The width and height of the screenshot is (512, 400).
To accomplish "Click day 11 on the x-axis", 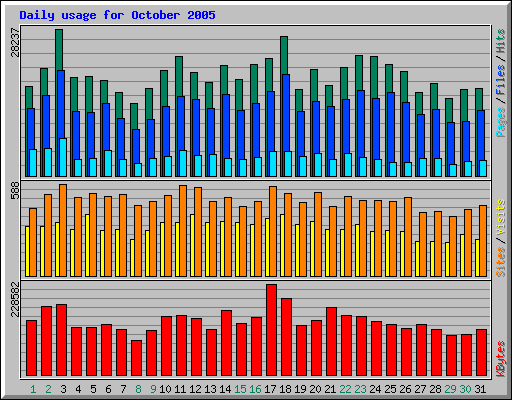I will [180, 389].
